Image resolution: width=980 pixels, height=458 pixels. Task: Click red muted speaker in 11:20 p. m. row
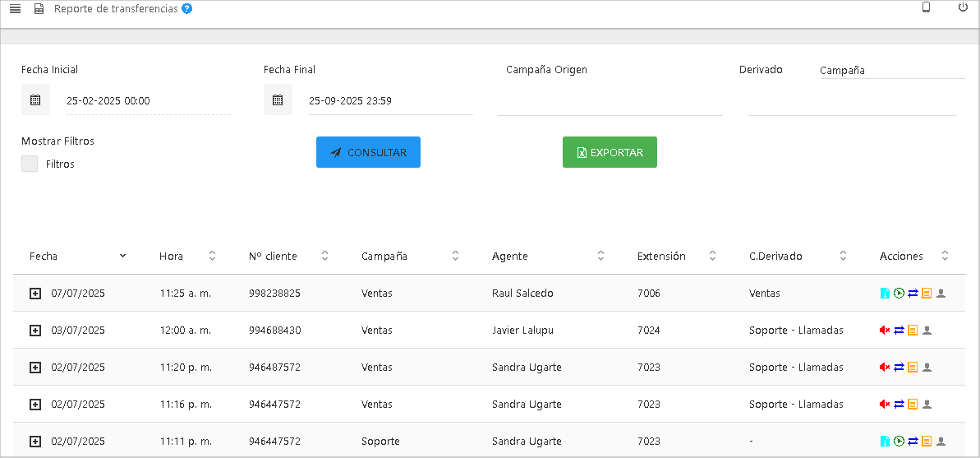[885, 368]
